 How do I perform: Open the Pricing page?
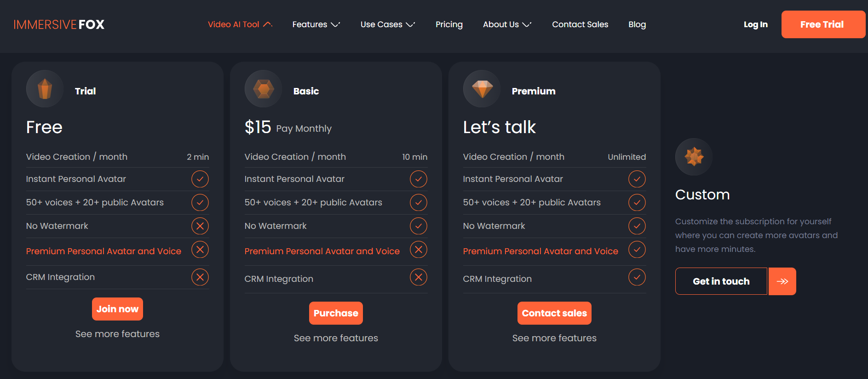pyautogui.click(x=449, y=24)
